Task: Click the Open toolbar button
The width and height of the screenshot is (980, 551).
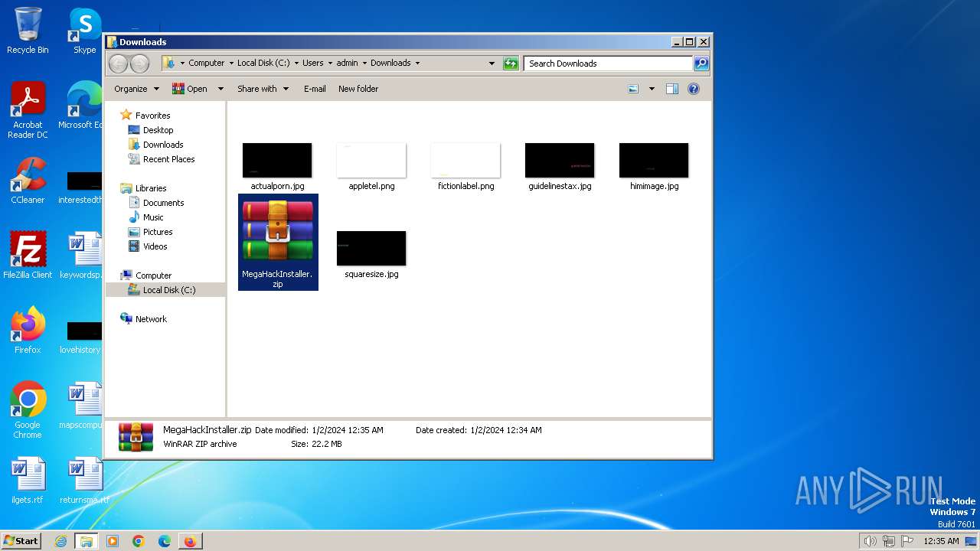Action: [x=190, y=89]
